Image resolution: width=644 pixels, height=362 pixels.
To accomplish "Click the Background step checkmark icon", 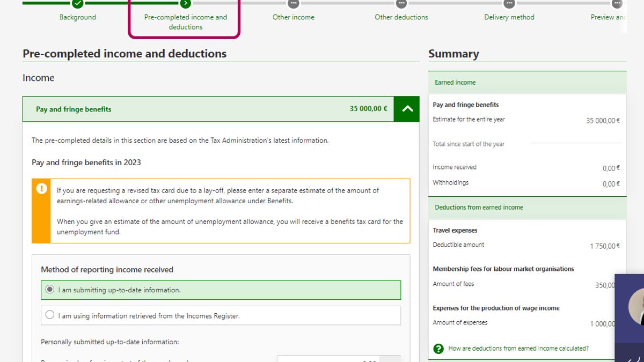I will (x=78, y=4).
